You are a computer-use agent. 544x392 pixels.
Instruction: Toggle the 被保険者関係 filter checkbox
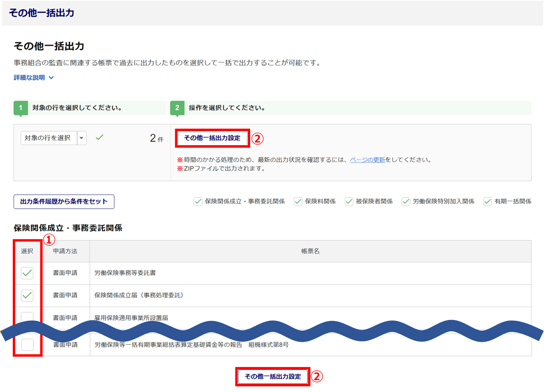(349, 202)
